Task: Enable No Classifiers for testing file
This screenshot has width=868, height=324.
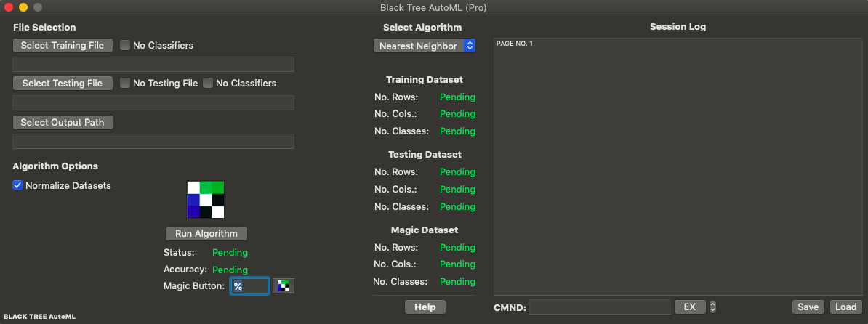Action: click(208, 83)
